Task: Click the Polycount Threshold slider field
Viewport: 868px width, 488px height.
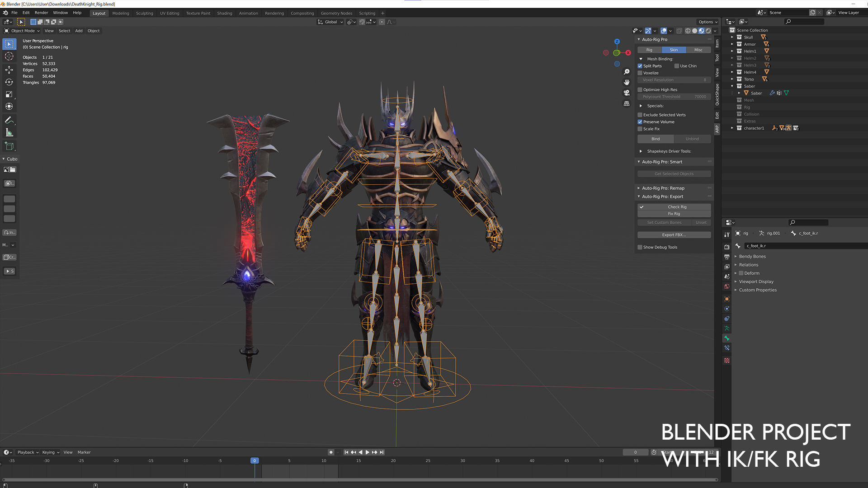Action: 674,97
